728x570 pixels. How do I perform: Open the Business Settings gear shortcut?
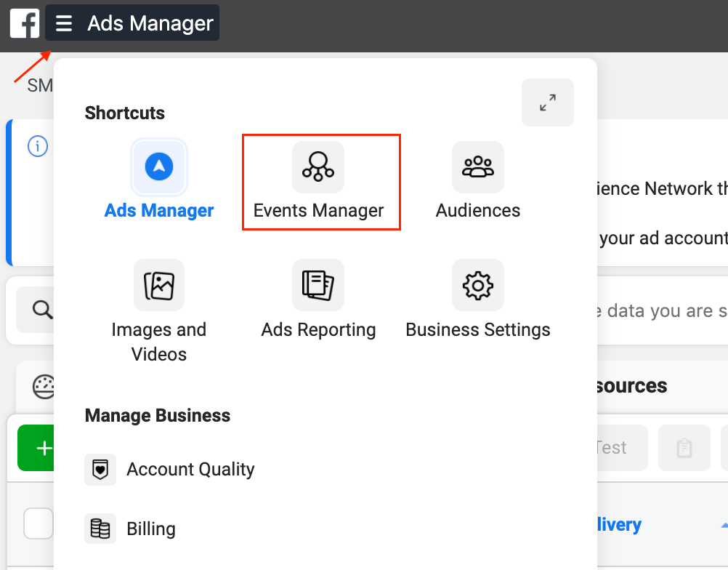click(478, 285)
